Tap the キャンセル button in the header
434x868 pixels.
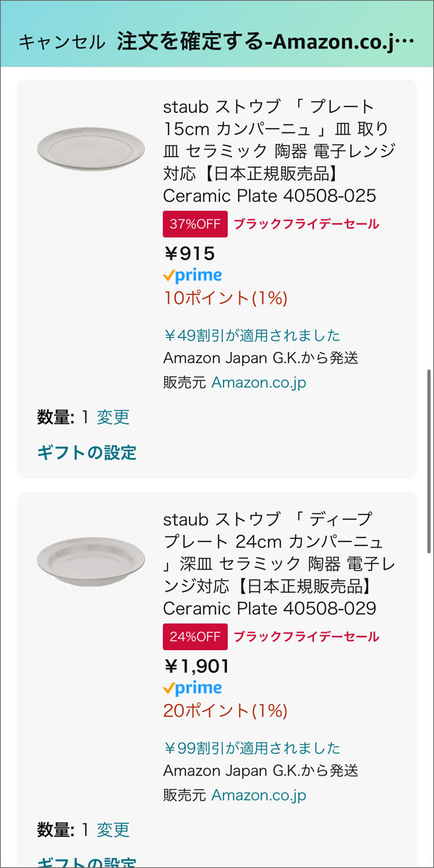(61, 42)
